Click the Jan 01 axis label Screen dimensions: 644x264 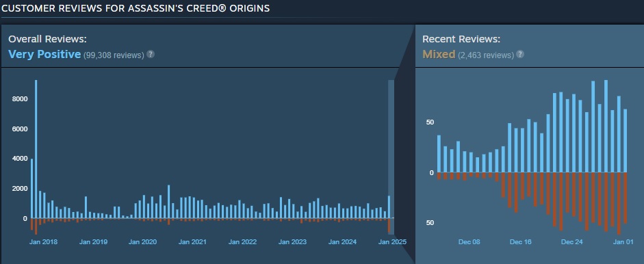[x=623, y=242]
